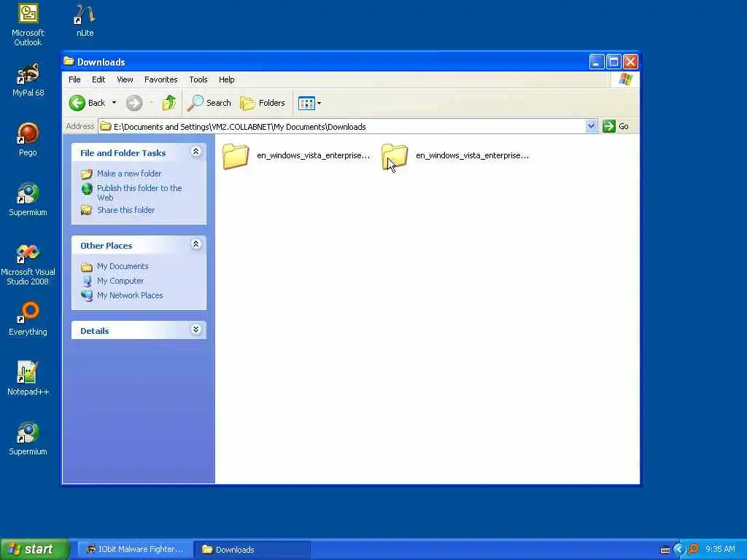Open the Views icon menu

[x=306, y=103]
